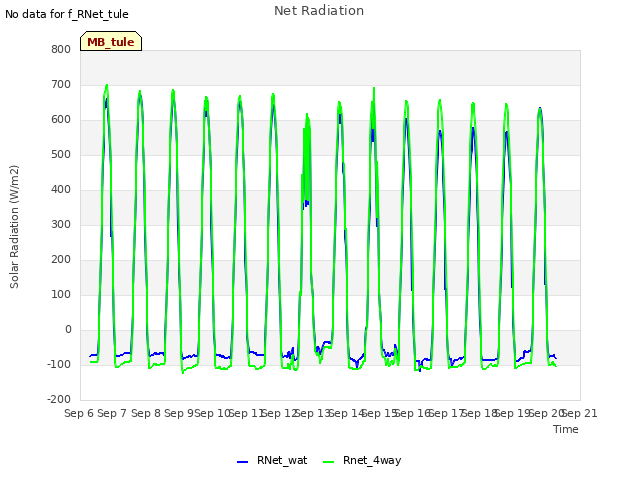The height and width of the screenshot is (480, 640).
Task: Click the 0 y-axis tick label
Action: click(68, 329)
